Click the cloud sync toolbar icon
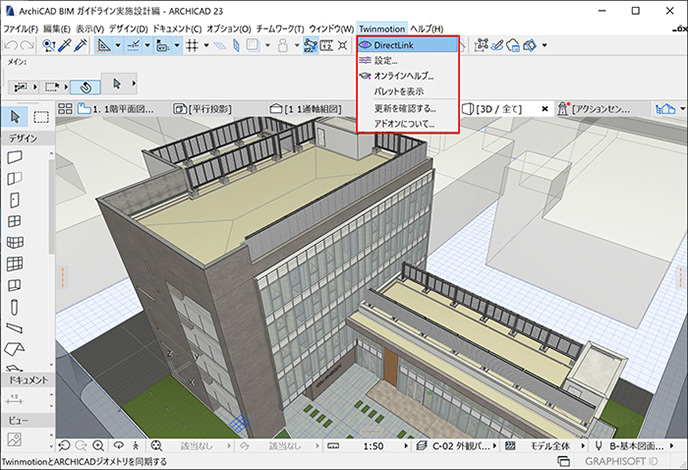This screenshot has height=470, width=688. tap(513, 45)
